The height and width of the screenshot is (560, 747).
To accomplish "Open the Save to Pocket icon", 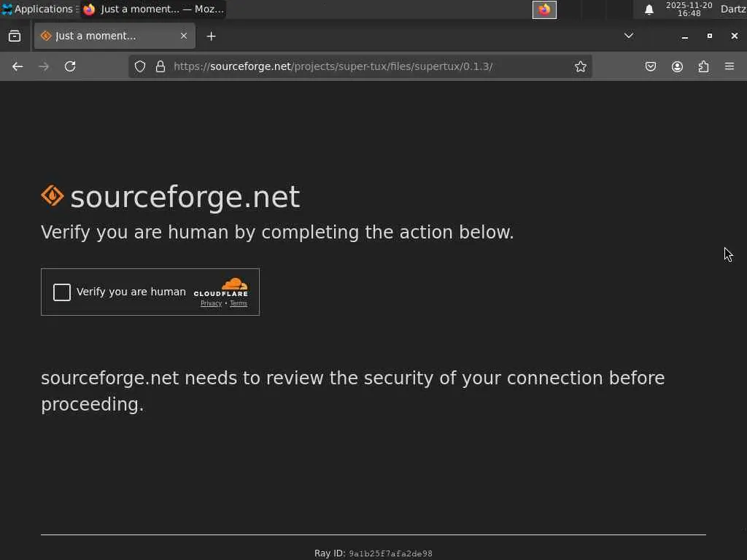I will point(651,66).
